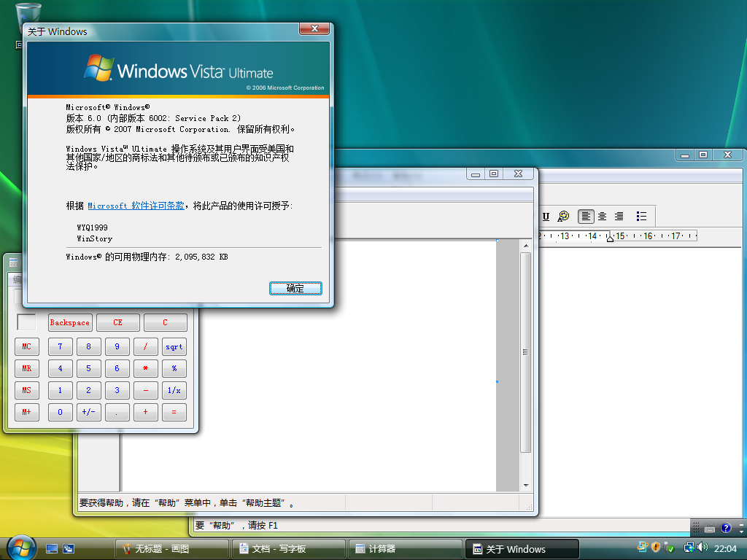Viewport: 747px width, 560px height.
Task: Click the equals (=) key in Calculator
Action: (174, 413)
